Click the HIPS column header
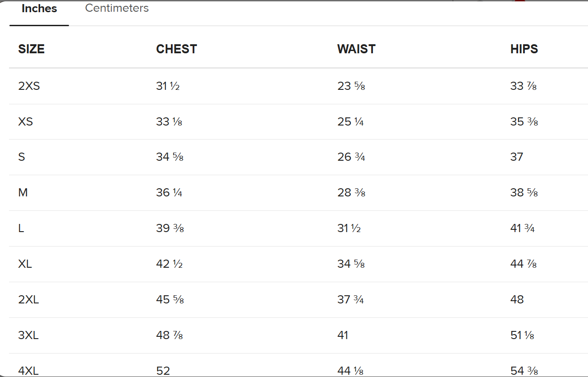 pyautogui.click(x=524, y=49)
